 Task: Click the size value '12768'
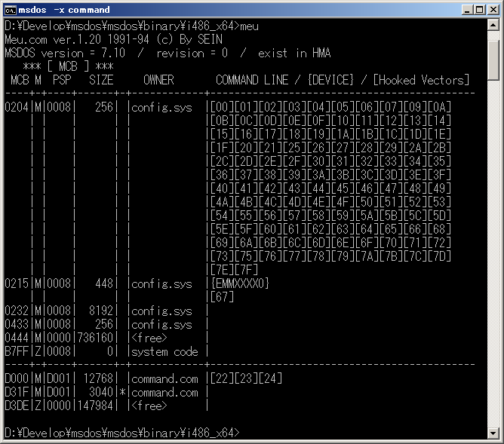click(98, 379)
